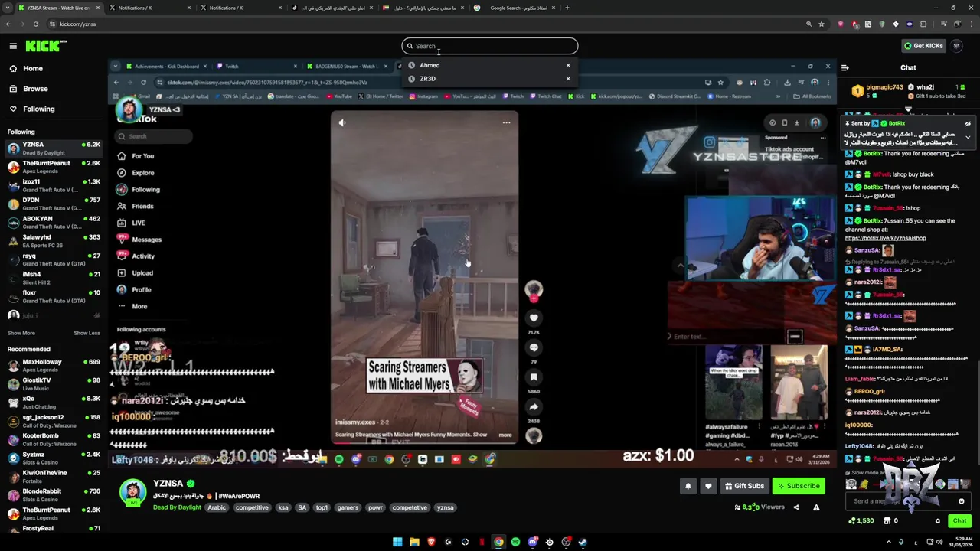Viewport: 980px width, 551px height.
Task: Click the Kick logo
Action: pos(46,46)
